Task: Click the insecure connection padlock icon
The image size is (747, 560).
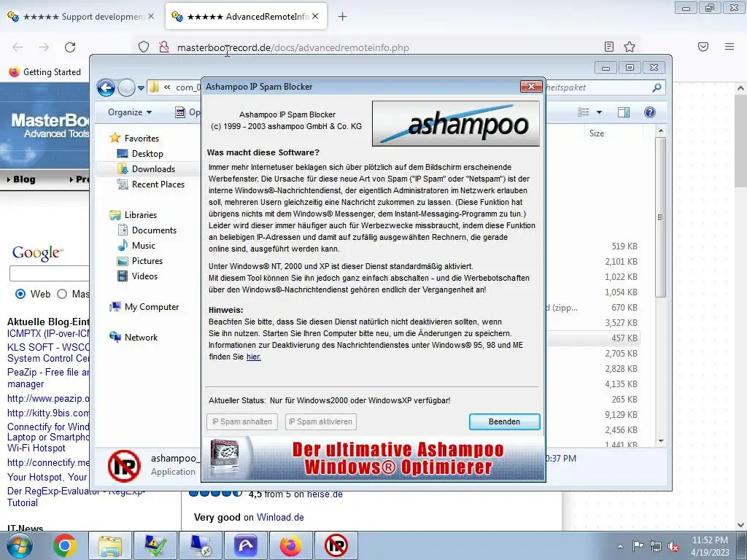Action: coord(164,47)
